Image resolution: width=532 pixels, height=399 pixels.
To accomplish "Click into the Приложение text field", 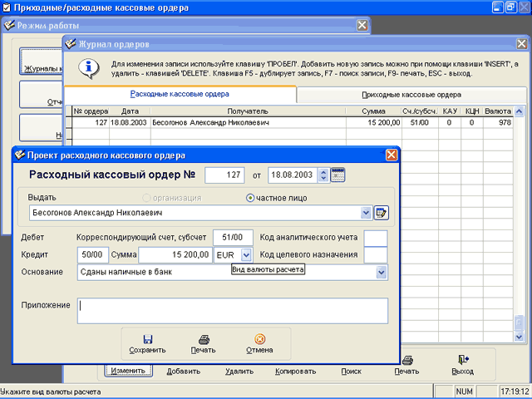I will (232, 310).
